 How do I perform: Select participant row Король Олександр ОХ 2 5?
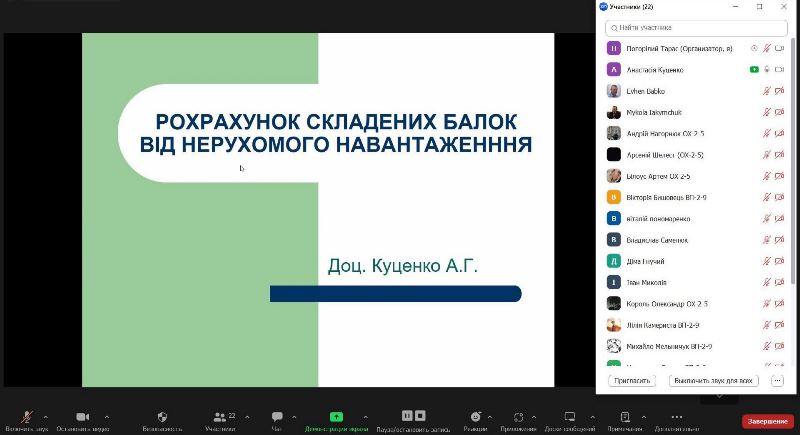695,303
